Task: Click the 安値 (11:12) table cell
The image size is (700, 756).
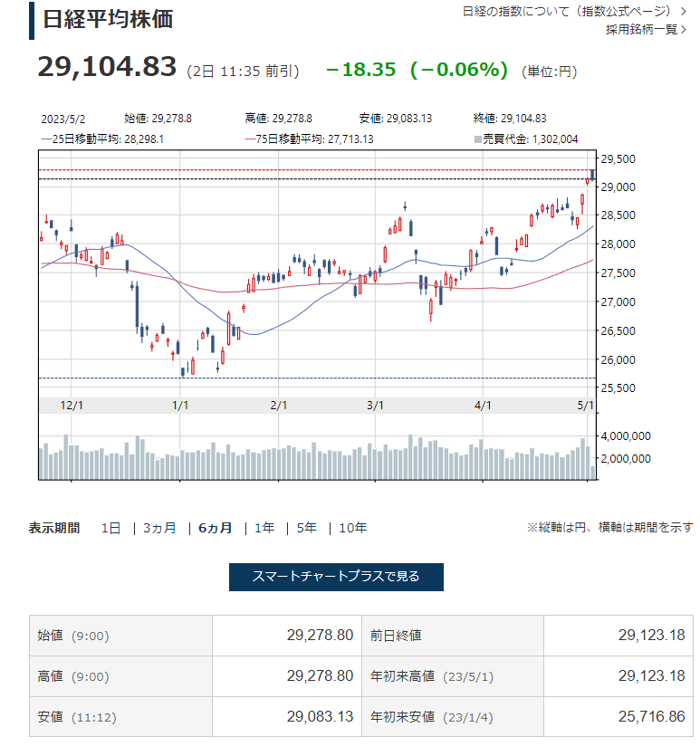Action: coord(120,716)
